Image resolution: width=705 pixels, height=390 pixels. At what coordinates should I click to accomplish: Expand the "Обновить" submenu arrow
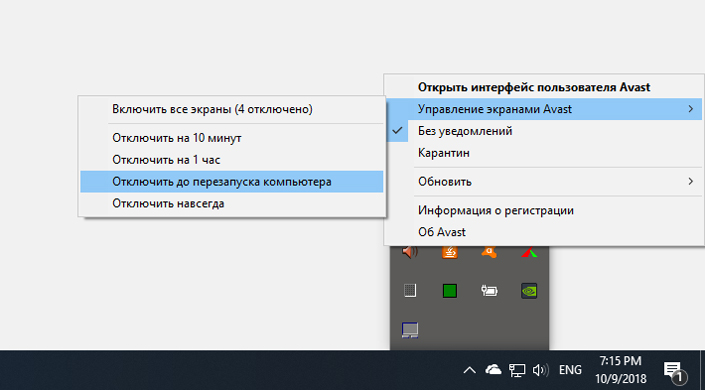click(x=691, y=181)
